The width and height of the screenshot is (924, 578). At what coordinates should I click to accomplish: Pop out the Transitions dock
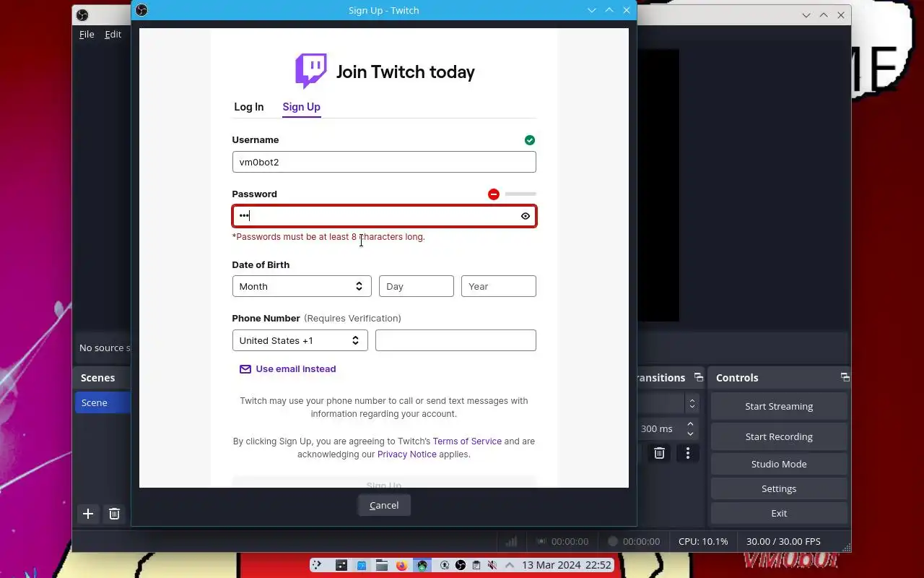pos(698,377)
